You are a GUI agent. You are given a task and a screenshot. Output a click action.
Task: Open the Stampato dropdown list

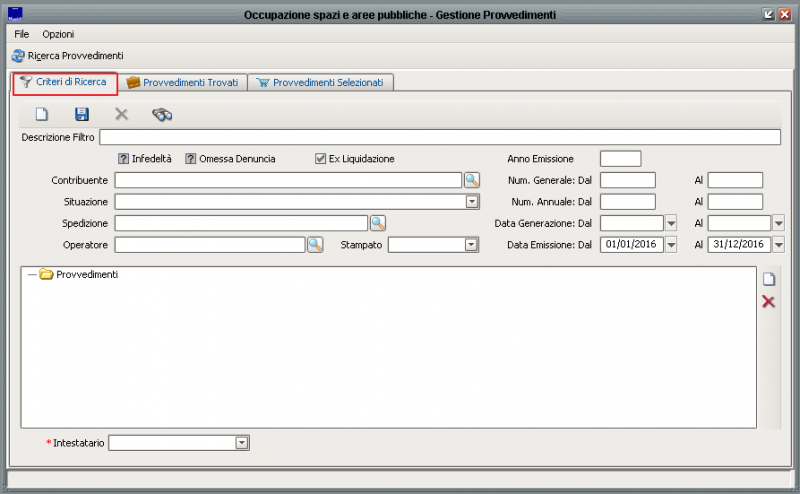point(471,244)
